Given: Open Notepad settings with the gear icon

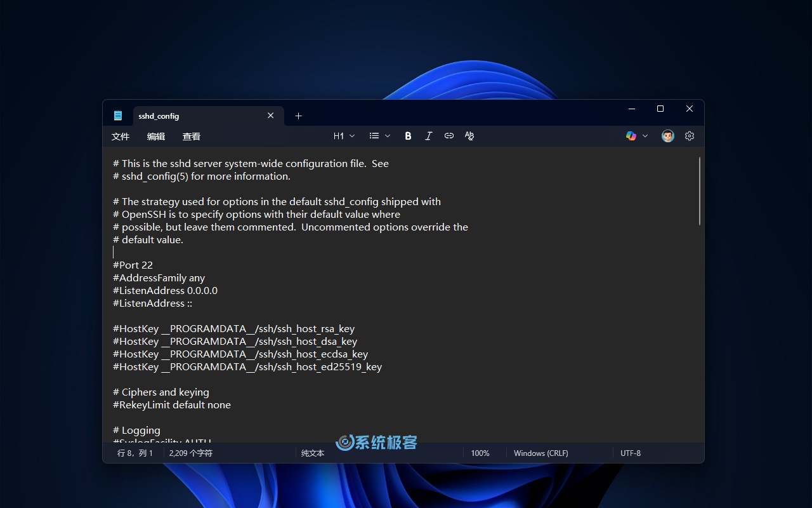Looking at the screenshot, I should point(690,135).
